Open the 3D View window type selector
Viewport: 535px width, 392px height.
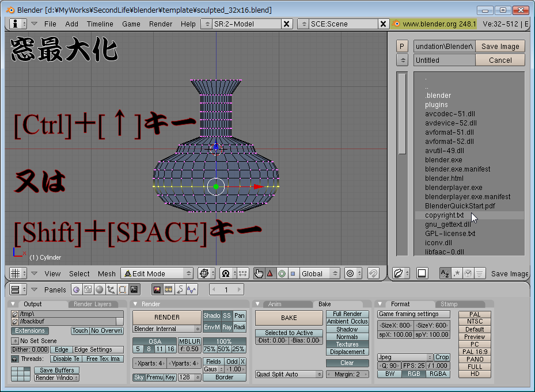click(18, 273)
